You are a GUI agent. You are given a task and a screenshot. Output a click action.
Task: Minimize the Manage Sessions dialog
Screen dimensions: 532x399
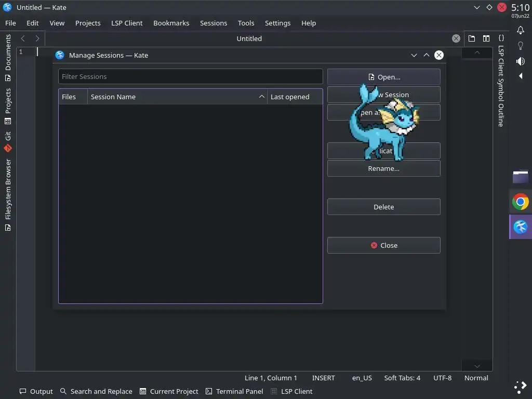pyautogui.click(x=414, y=55)
